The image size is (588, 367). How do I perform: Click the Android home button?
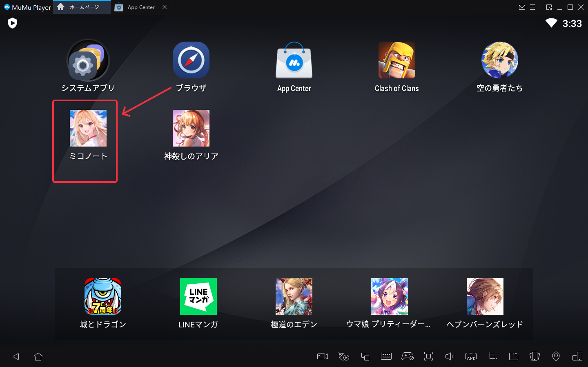[x=38, y=356]
